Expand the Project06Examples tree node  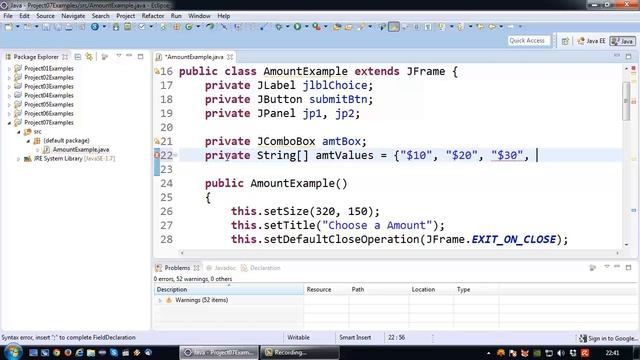(9, 114)
